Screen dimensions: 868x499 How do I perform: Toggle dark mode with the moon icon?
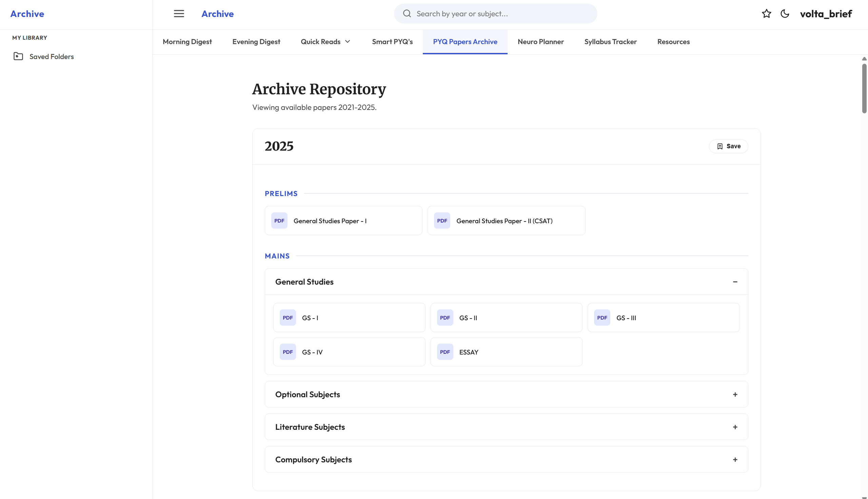(785, 13)
